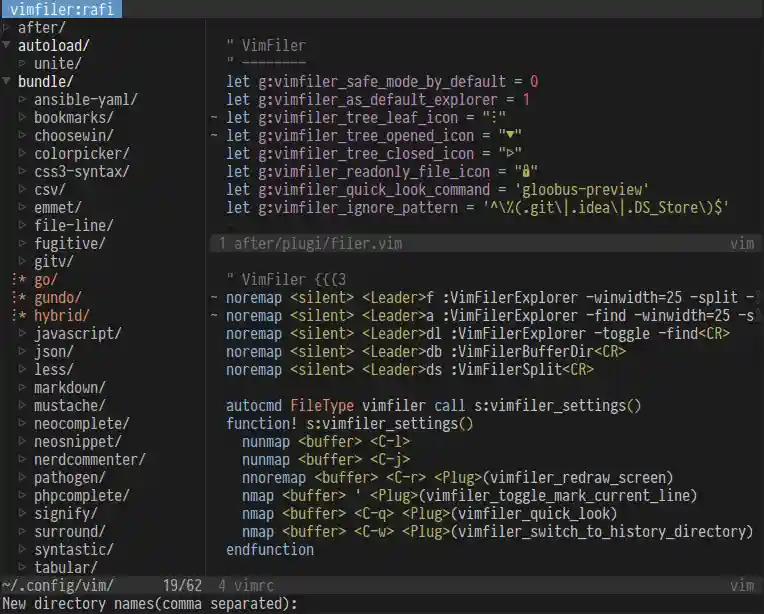Select the neocomplete/ directory
Screen dimensions: 764x614
82,423
